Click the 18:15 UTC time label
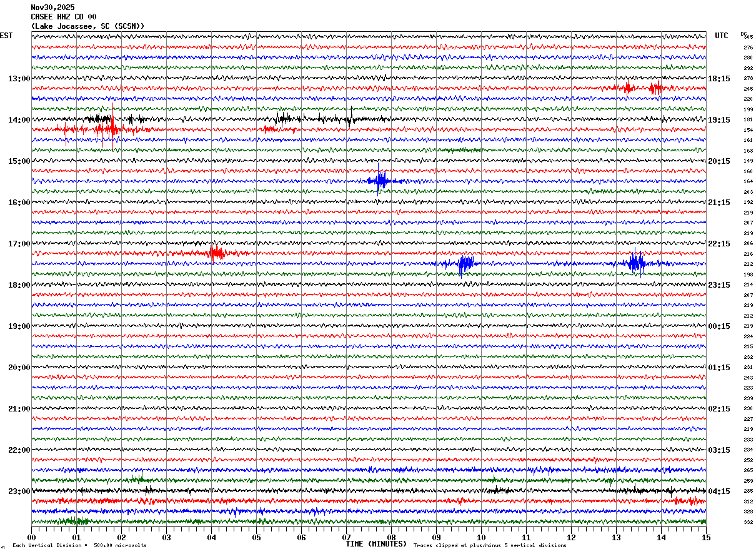Screen dimensions: 756x554 (x=719, y=79)
